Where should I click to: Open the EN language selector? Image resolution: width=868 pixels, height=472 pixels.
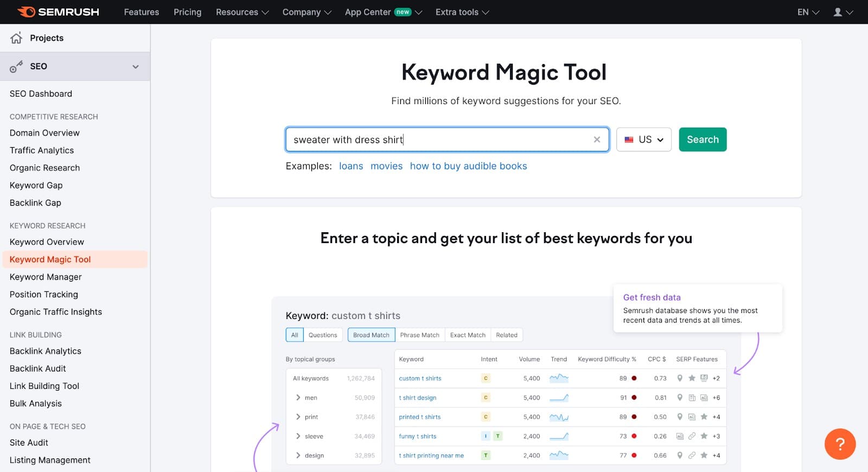click(808, 12)
